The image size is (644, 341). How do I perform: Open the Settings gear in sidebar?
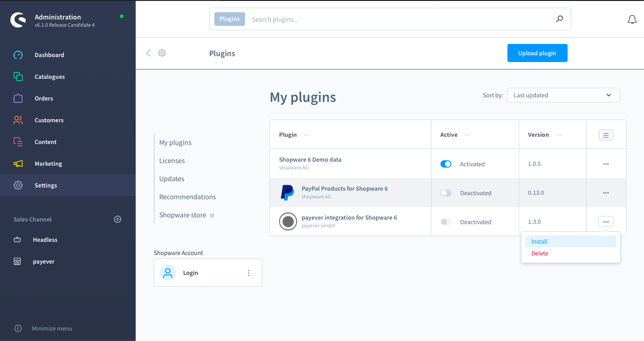click(x=18, y=185)
